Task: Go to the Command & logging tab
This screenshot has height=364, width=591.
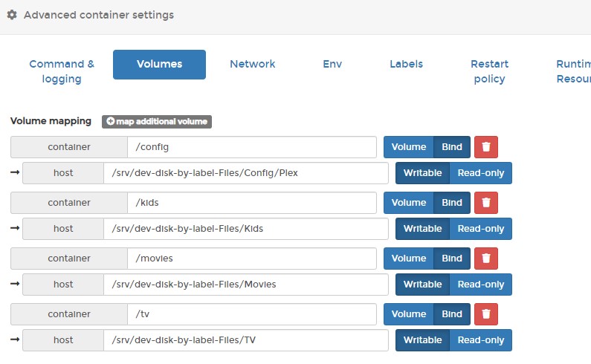Action: (x=62, y=71)
